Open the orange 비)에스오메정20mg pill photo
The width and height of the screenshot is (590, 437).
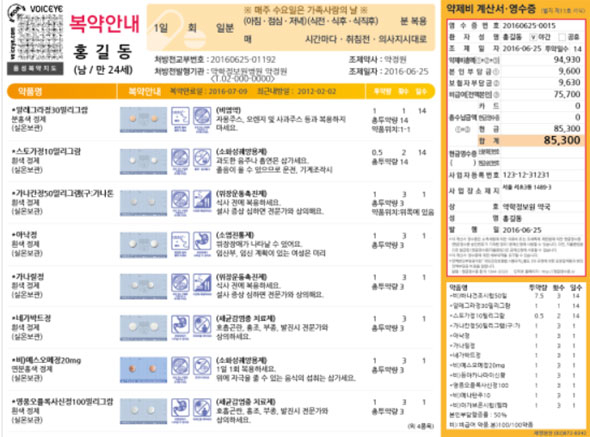[143, 370]
